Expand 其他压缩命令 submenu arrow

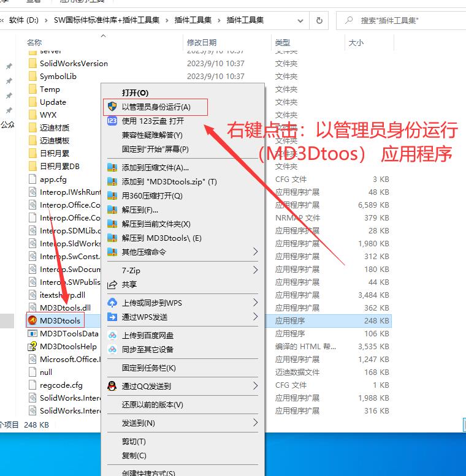[256, 252]
